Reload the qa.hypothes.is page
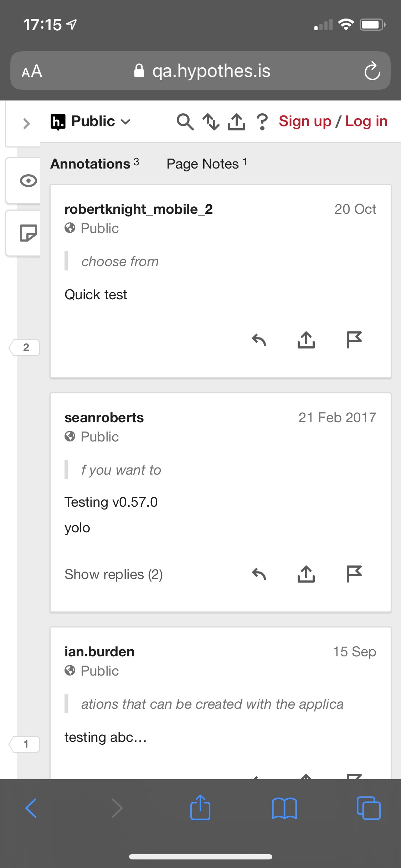Screen dimensions: 401x868 (372, 71)
